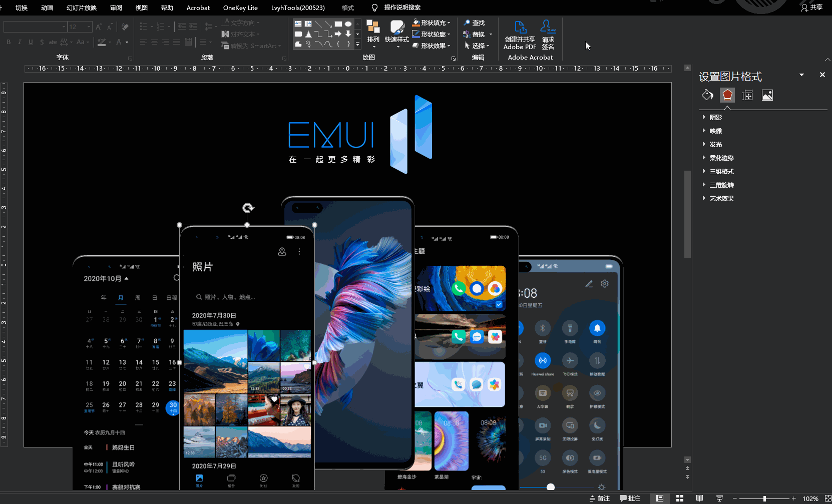Toggle 备注 (notes) pane in status bar
Image resolution: width=832 pixels, height=504 pixels.
600,498
